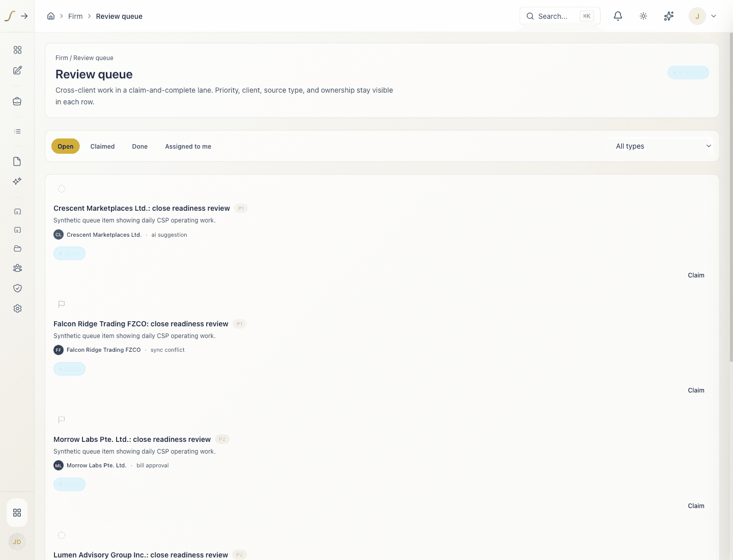Open the user menu chevron beside J avatar

pyautogui.click(x=714, y=16)
